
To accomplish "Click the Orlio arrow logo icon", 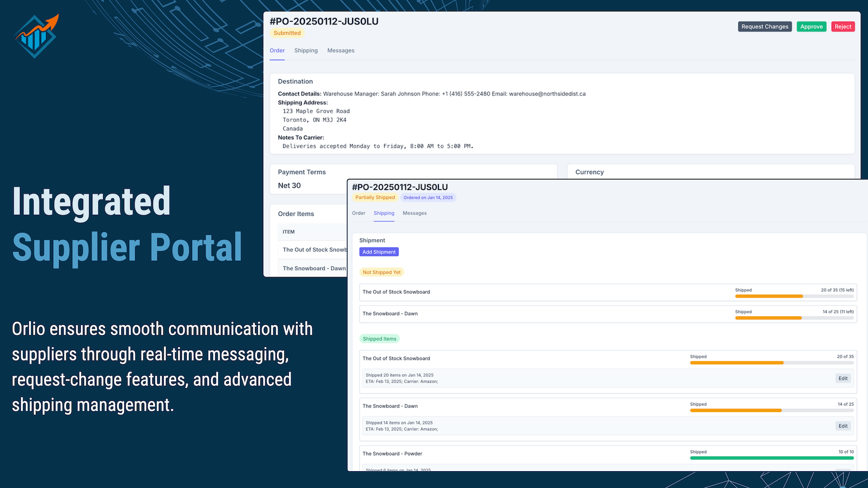I will (35, 34).
